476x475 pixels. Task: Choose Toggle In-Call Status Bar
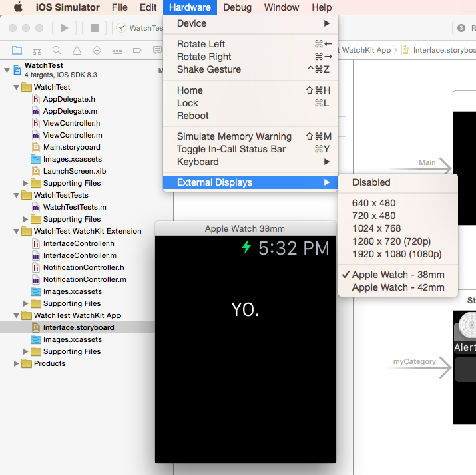pos(251,149)
